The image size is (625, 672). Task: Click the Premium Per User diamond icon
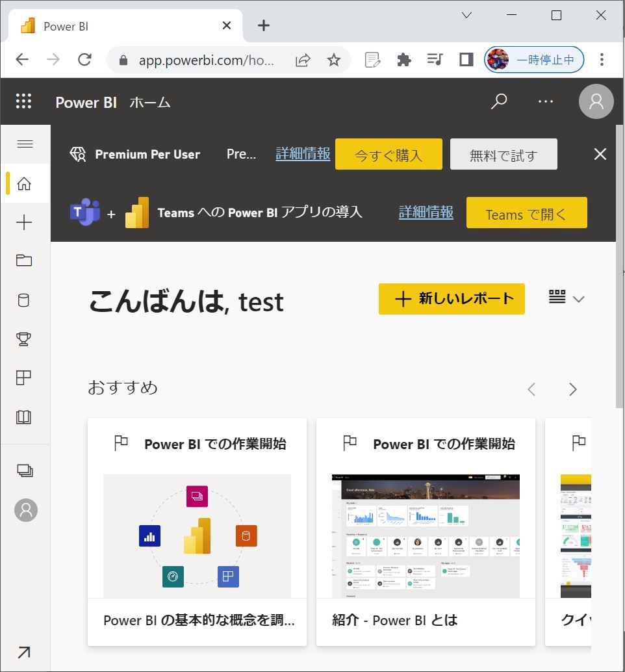click(x=78, y=154)
